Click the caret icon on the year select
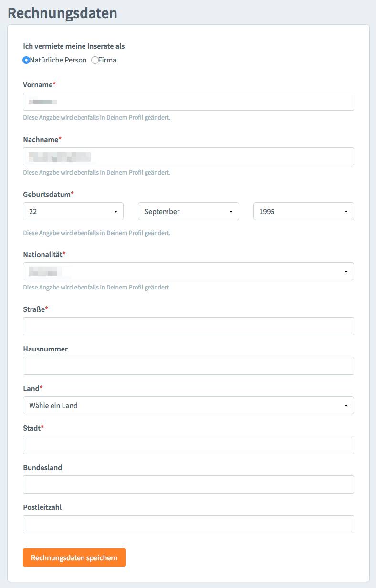Viewport: 376px width, 588px height. tap(346, 212)
